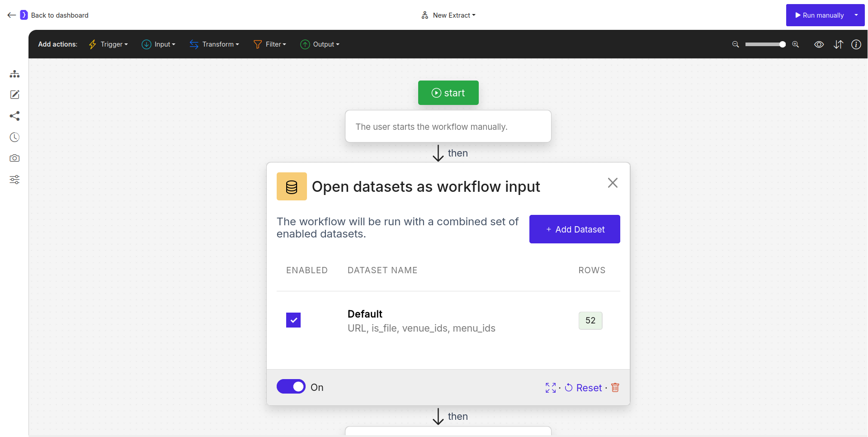Click the sort arrows toggle in the toolbar
The height and width of the screenshot is (437, 868).
839,44
